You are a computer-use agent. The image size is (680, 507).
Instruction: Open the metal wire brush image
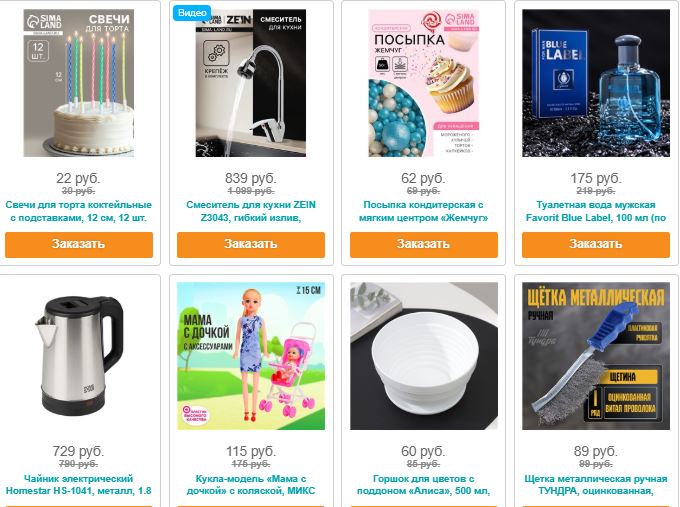point(596,356)
